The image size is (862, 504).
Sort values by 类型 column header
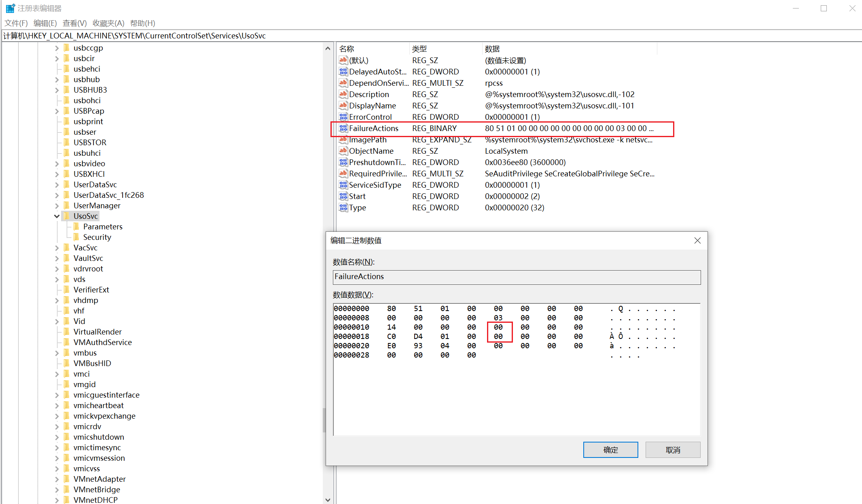coord(446,49)
